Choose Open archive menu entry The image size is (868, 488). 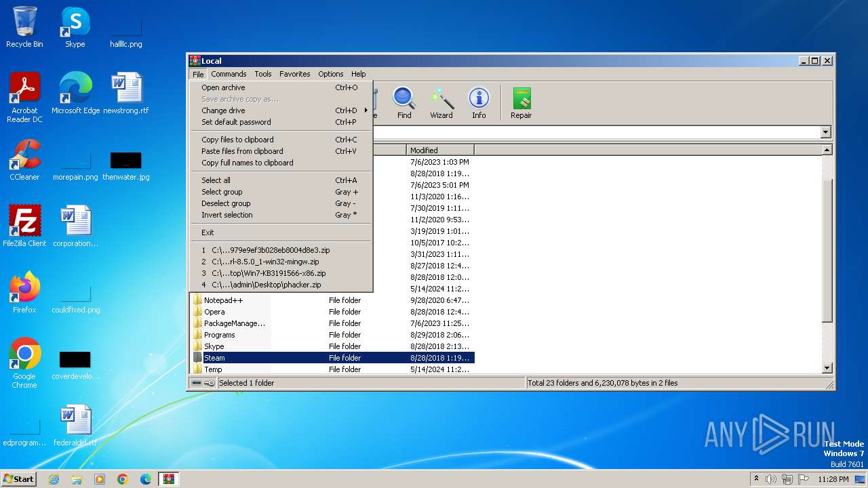(x=281, y=87)
